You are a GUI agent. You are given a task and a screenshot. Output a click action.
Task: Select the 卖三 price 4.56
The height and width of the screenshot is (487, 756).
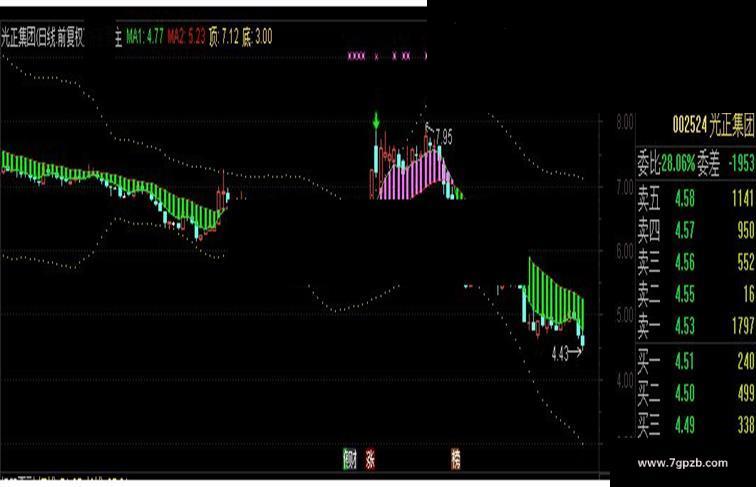pos(685,262)
